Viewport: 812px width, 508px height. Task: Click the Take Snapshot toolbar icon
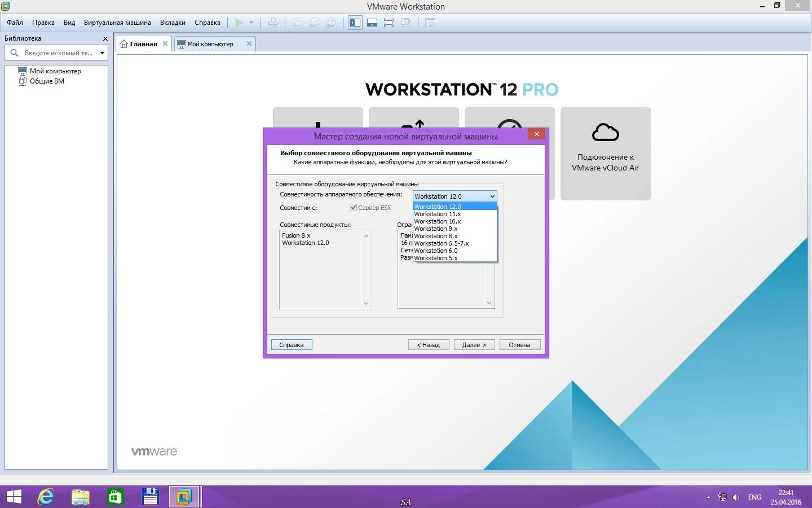point(297,23)
